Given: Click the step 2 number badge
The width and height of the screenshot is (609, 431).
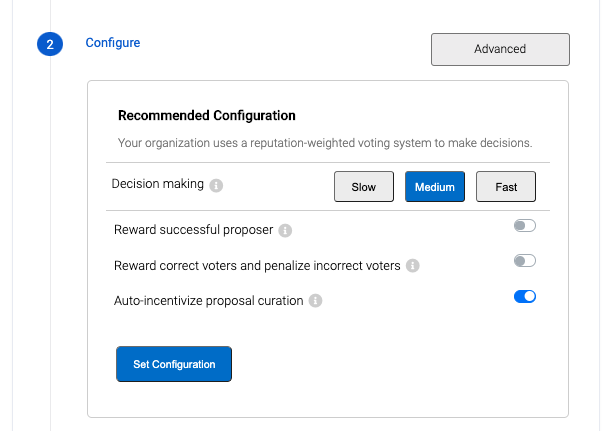Looking at the screenshot, I should click(x=50, y=45).
